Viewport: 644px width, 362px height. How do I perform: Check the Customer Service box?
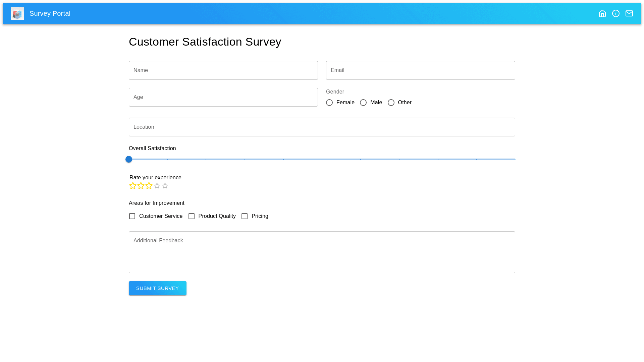(132, 216)
